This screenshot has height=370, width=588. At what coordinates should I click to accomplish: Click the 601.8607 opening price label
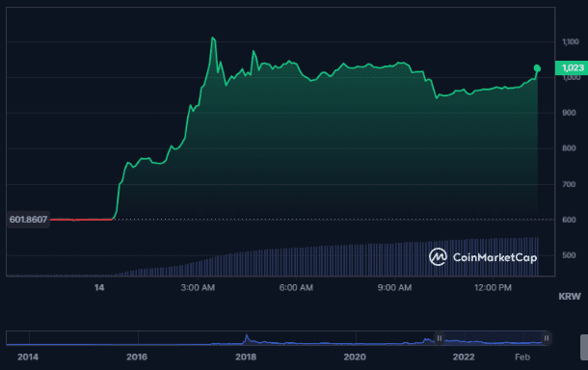click(29, 220)
